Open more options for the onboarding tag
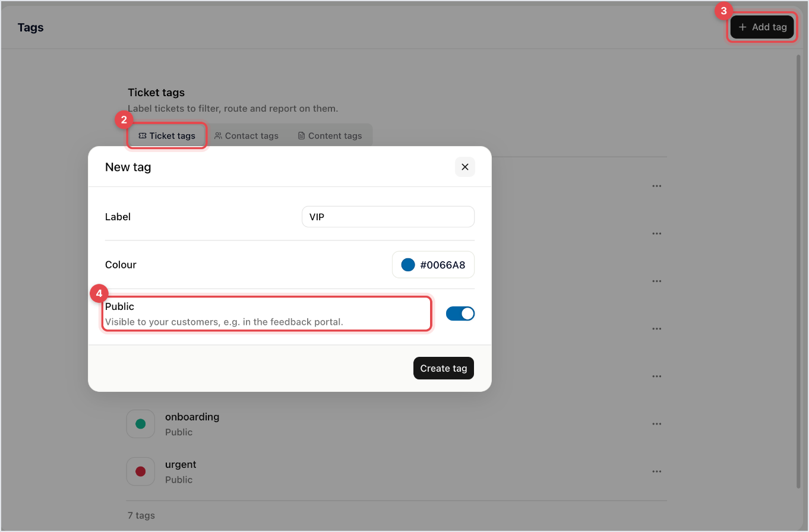 point(656,424)
